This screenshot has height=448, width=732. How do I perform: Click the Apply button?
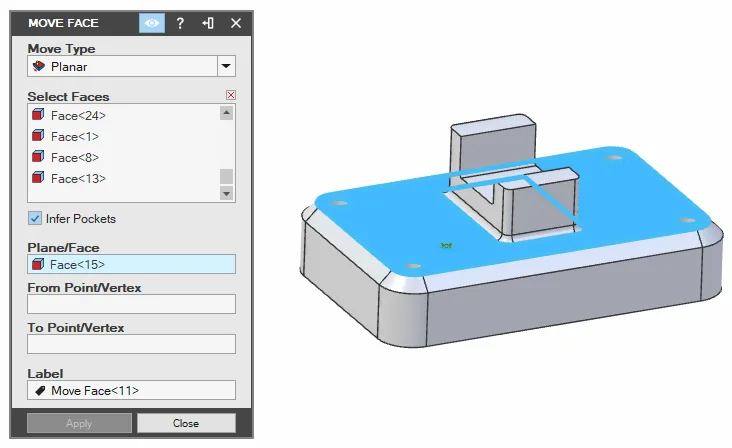79,423
